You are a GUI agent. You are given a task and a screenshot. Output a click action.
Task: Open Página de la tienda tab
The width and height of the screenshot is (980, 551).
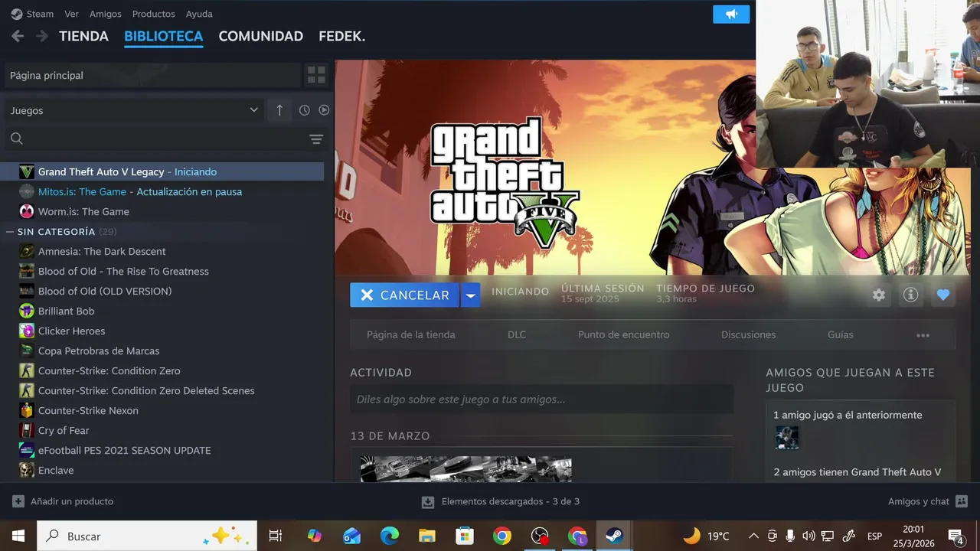point(411,334)
